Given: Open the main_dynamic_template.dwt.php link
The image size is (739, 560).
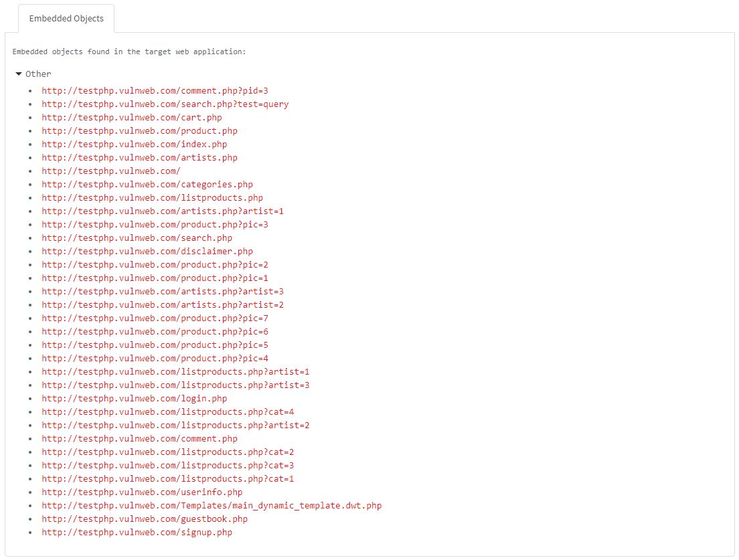Looking at the screenshot, I should click(212, 506).
